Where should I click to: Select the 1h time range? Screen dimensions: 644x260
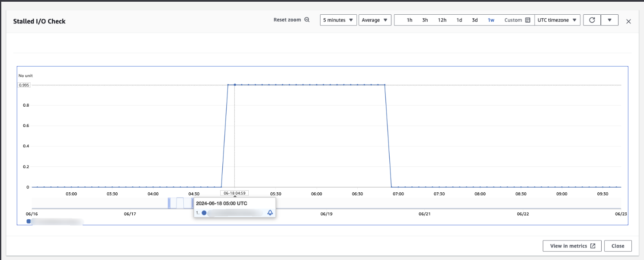(x=410, y=20)
